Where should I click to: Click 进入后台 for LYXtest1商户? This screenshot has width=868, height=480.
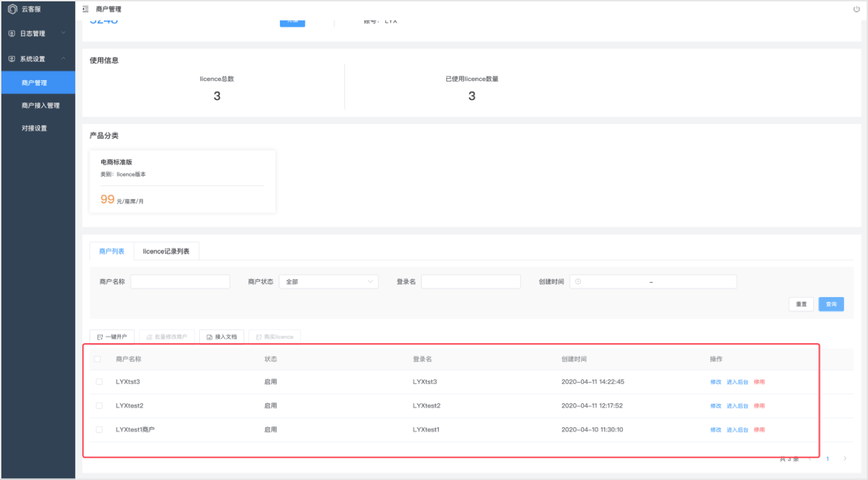[x=737, y=430]
